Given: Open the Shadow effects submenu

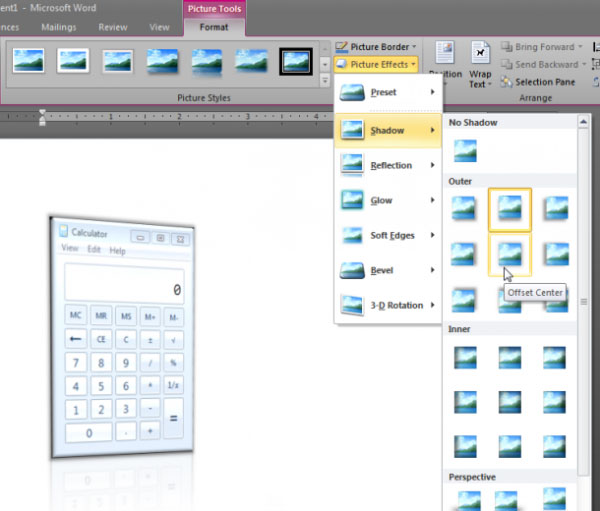Looking at the screenshot, I should [388, 131].
